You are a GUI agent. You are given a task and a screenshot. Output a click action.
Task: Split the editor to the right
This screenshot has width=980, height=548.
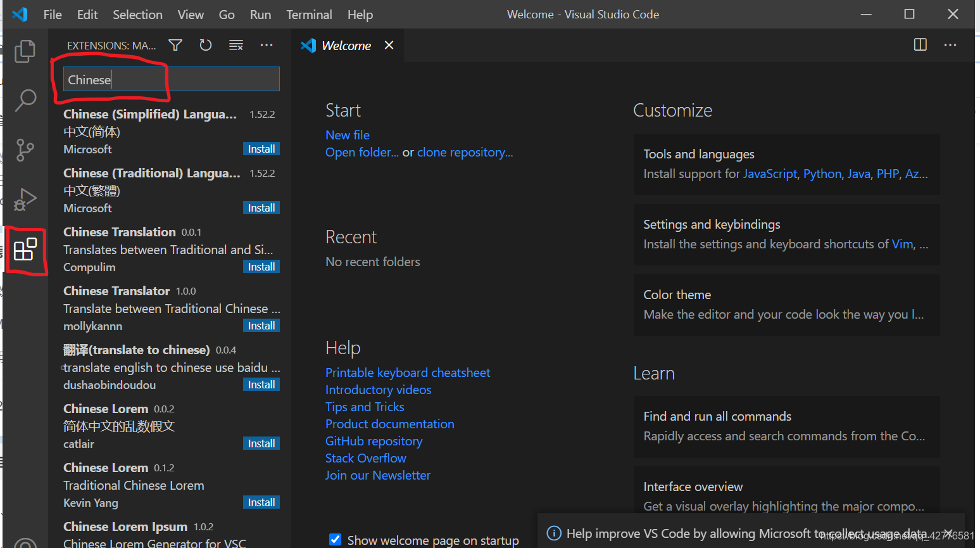920,45
